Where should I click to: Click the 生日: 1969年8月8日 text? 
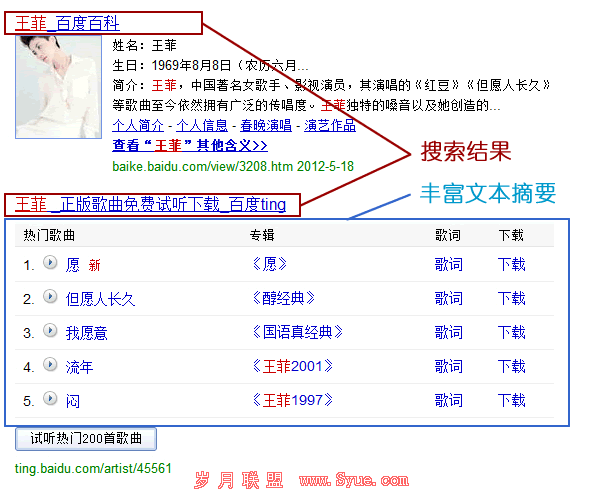[x=172, y=65]
